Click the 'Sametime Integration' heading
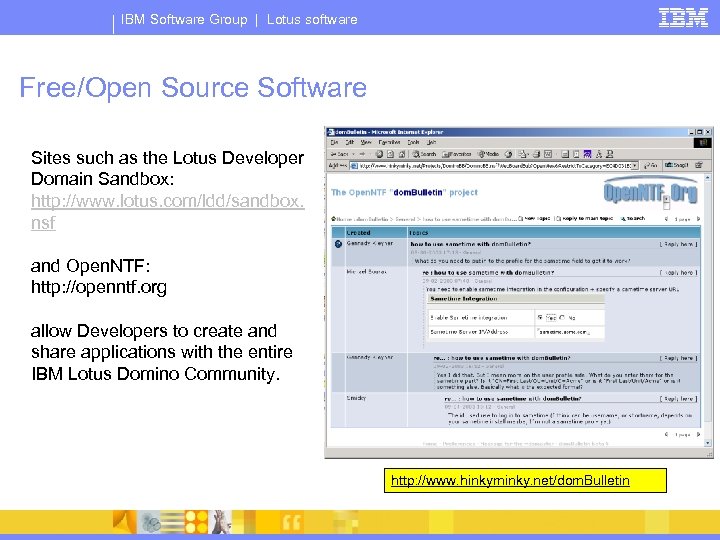The image size is (720, 540). 464,299
